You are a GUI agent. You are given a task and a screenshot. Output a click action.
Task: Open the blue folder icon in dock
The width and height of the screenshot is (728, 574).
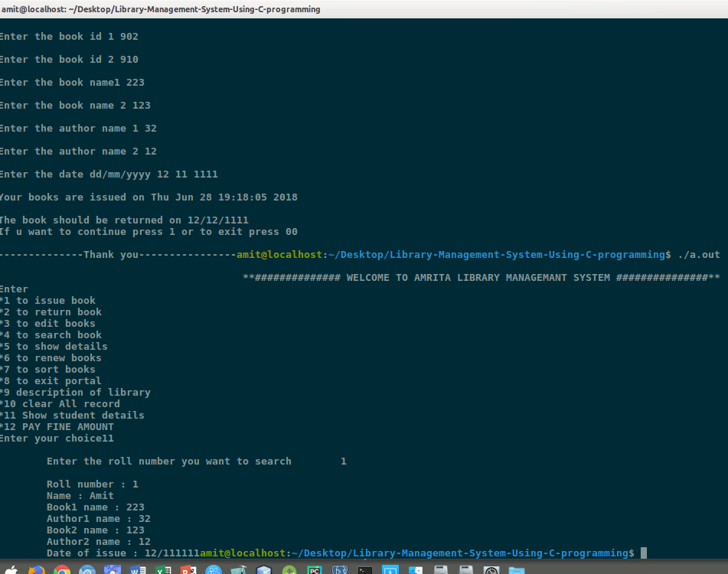pos(516,570)
